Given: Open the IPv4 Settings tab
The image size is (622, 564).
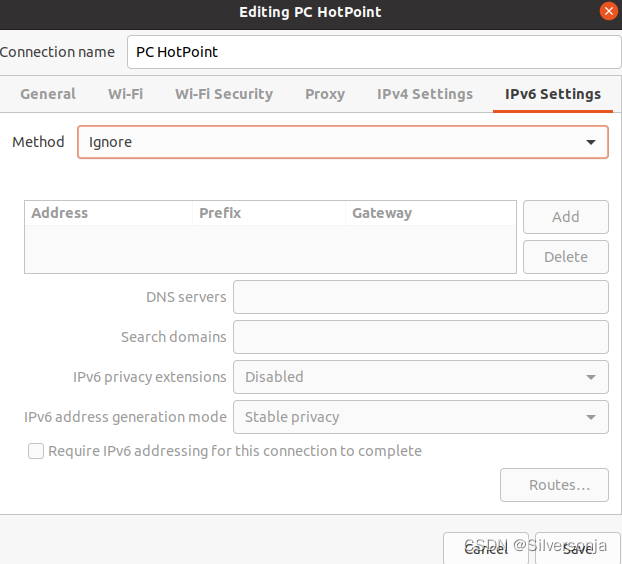Looking at the screenshot, I should [425, 94].
